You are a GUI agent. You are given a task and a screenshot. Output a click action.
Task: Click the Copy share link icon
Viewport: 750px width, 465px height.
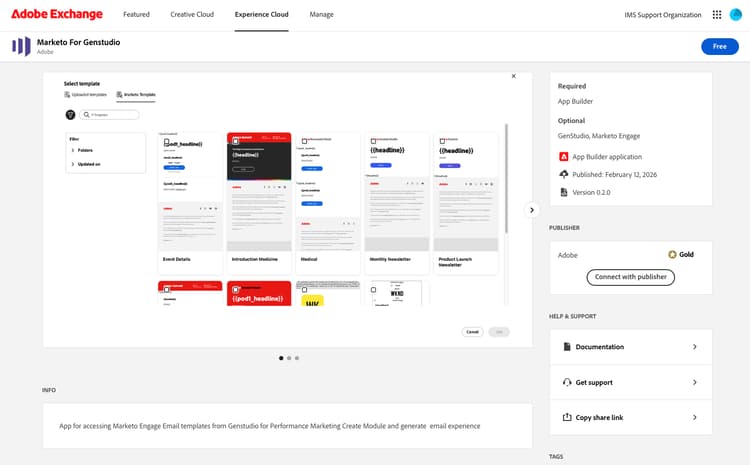[x=567, y=417]
